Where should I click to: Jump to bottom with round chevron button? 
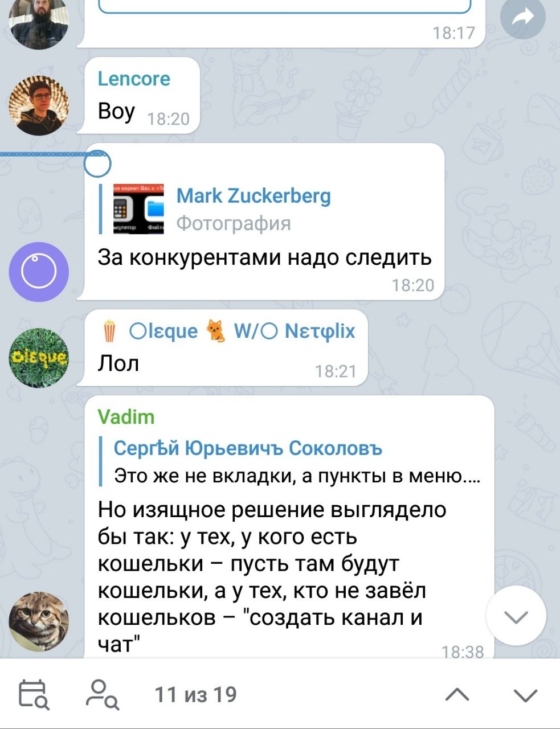coord(516,616)
